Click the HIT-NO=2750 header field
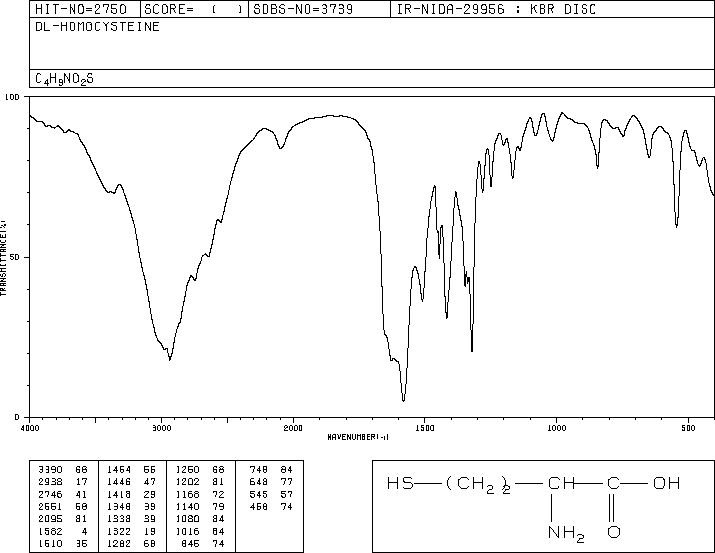This screenshot has width=715, height=553. click(81, 9)
